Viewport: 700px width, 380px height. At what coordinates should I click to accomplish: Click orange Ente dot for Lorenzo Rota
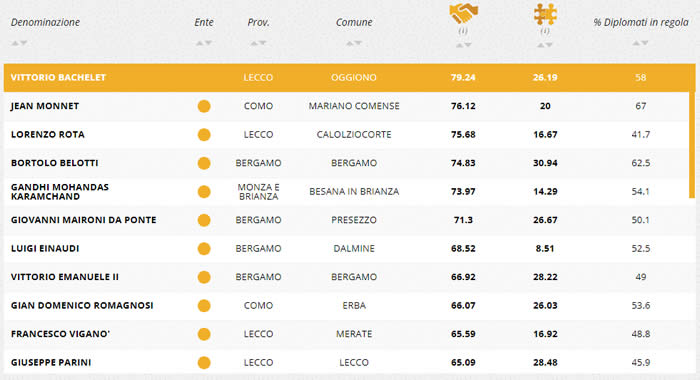204,135
